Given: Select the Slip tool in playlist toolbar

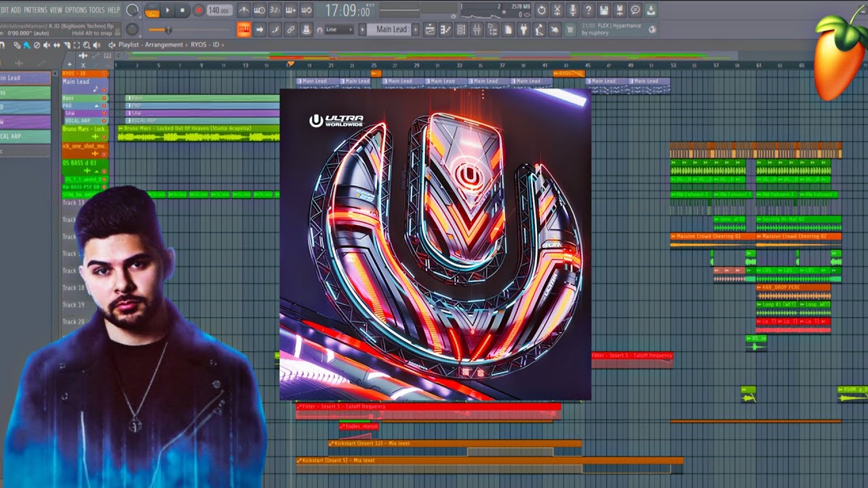Looking at the screenshot, I should point(57,45).
